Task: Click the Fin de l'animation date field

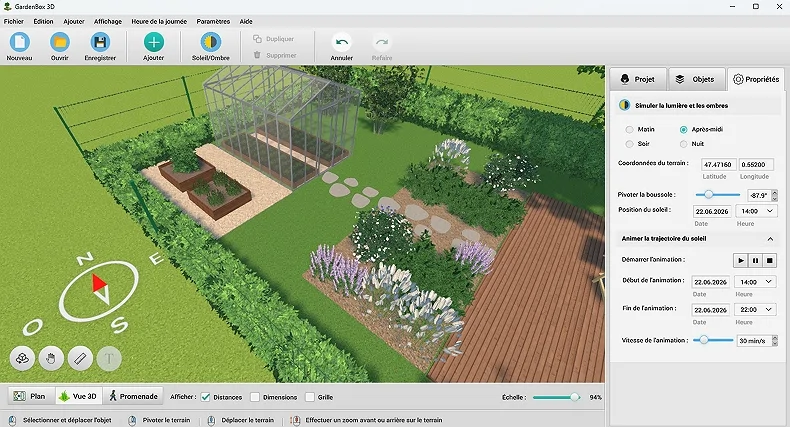Action: (x=710, y=310)
